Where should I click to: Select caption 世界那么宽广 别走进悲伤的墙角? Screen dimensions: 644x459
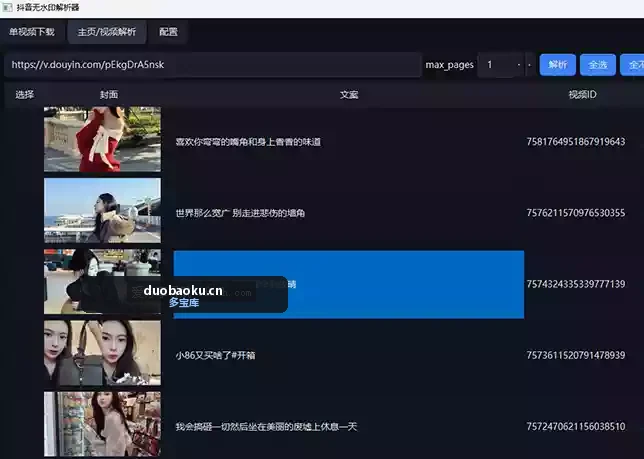point(240,213)
